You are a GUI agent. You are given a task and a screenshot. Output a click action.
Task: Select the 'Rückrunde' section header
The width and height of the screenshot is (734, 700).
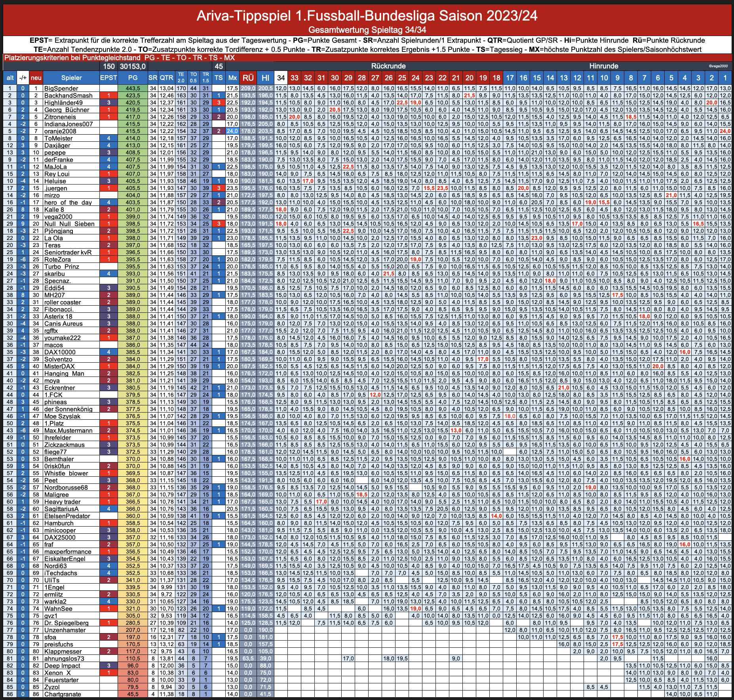pyautogui.click(x=388, y=66)
